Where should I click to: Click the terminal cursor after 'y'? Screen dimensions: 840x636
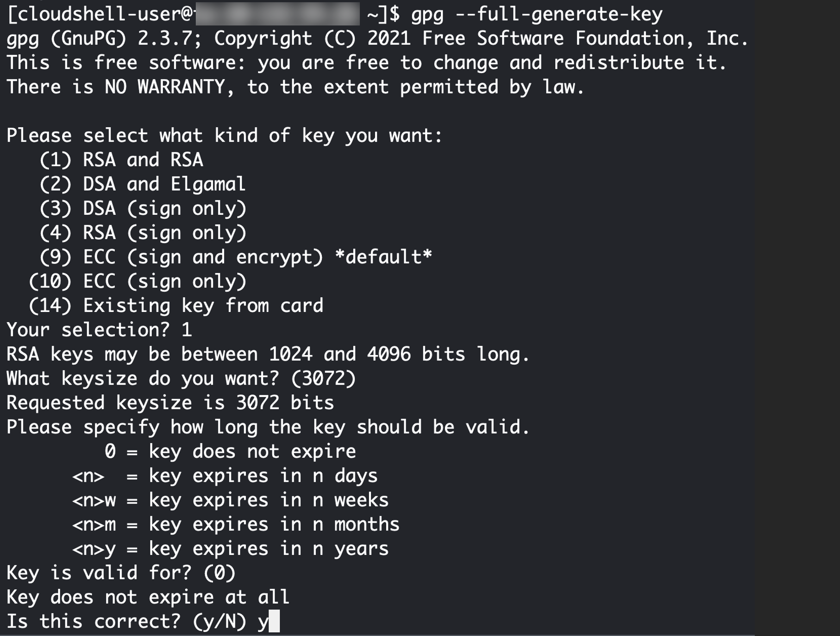(274, 622)
